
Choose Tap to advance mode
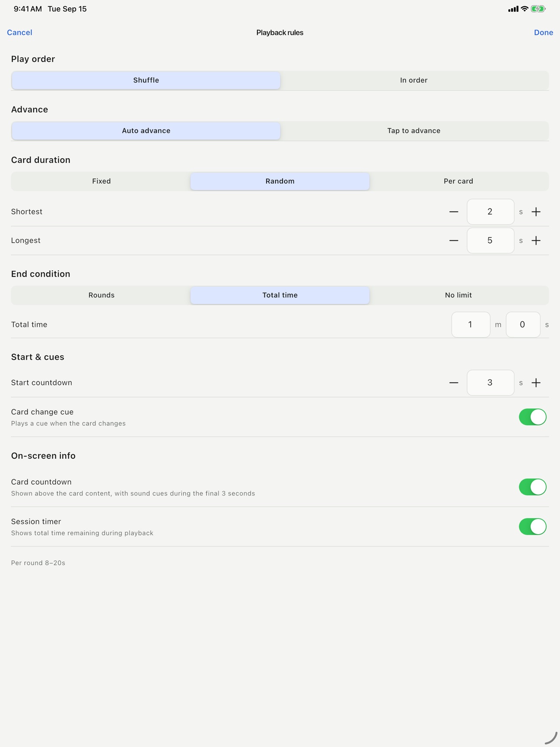pos(414,131)
